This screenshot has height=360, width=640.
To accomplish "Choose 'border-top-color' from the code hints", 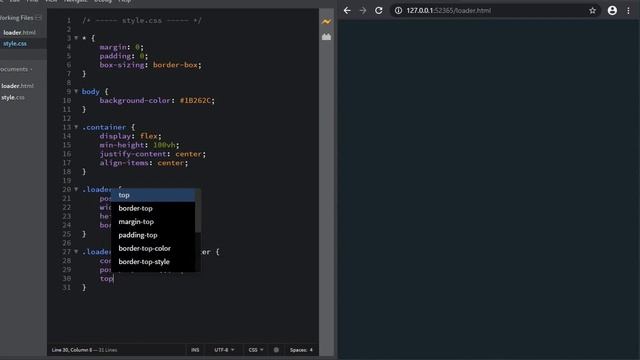I will (153, 249).
